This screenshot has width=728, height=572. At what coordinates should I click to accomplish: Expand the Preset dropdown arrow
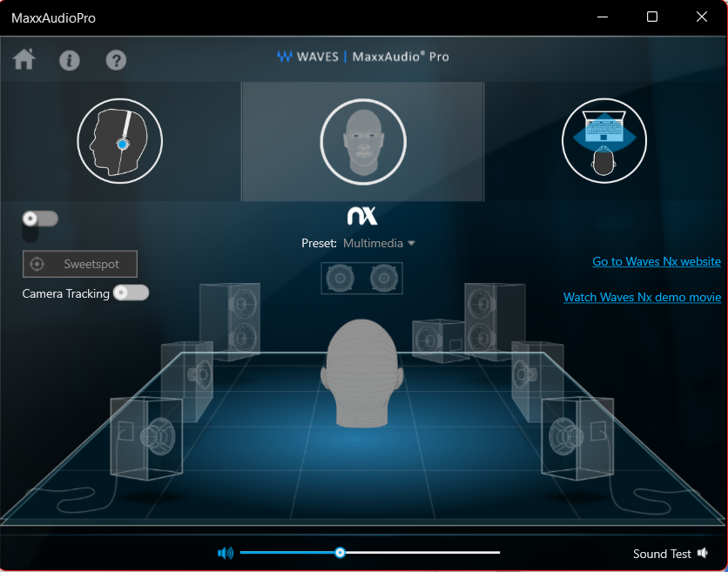[411, 243]
